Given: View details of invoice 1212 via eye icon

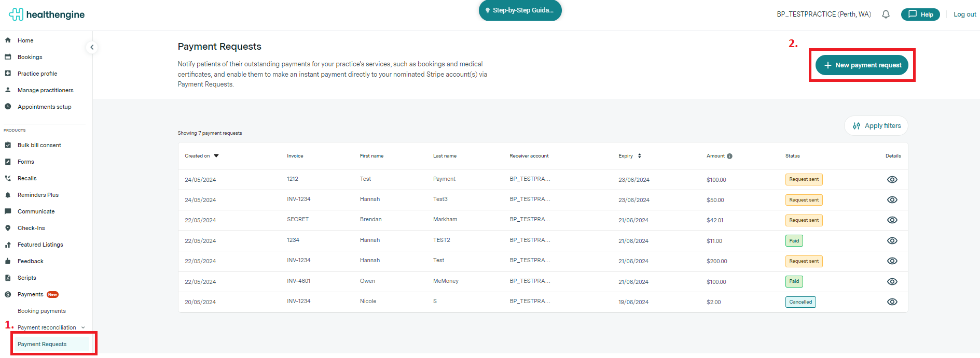Looking at the screenshot, I should [892, 180].
